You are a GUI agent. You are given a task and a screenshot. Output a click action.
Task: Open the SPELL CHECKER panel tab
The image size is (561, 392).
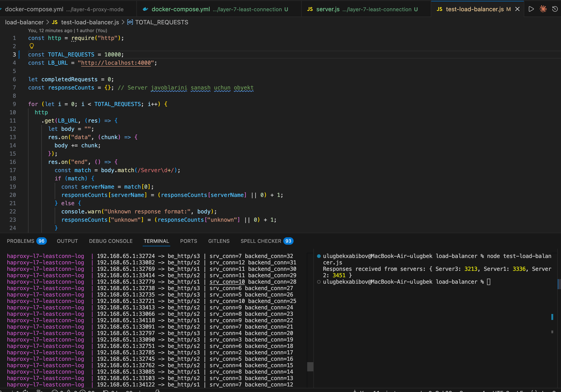tap(267, 241)
